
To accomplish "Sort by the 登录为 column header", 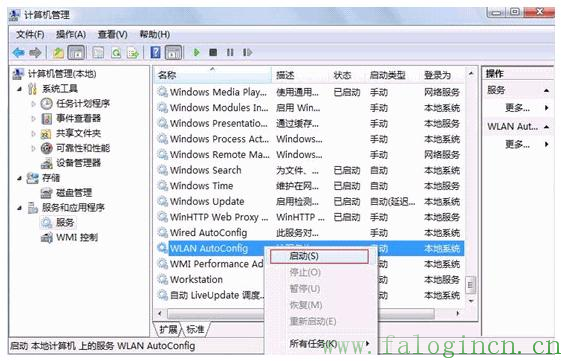I will point(442,75).
